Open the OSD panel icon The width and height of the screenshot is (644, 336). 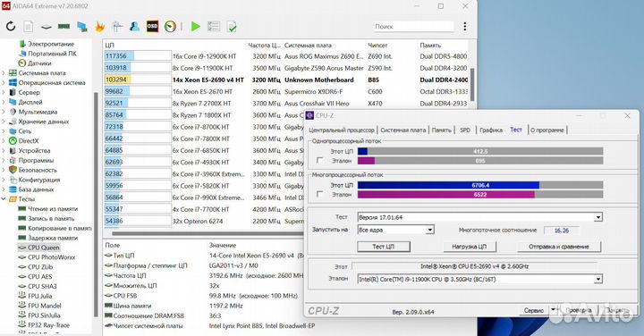coord(152,27)
